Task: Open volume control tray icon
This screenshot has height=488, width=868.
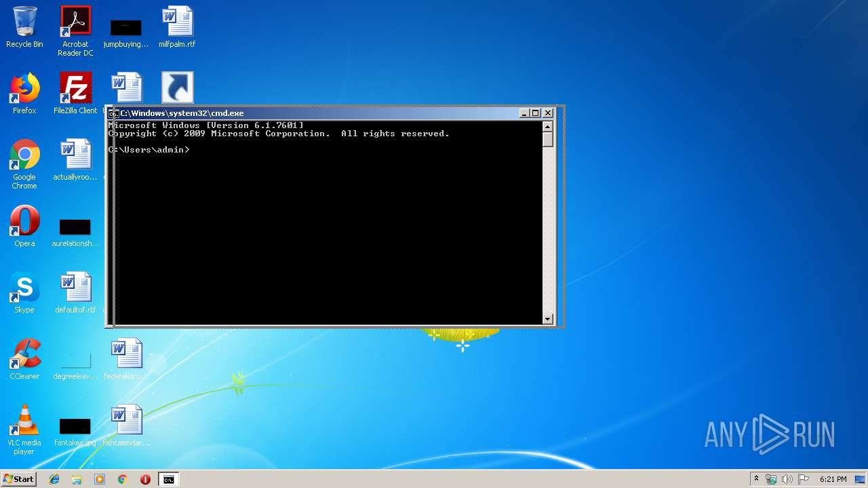Action: (787, 479)
